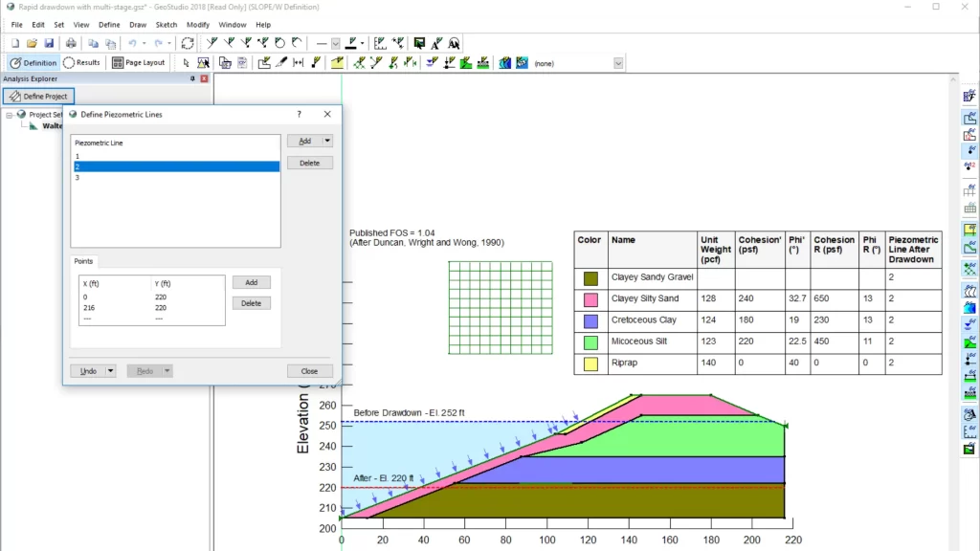The image size is (980, 551).
Task: Open the Redo dropdown arrow
Action: point(167,371)
